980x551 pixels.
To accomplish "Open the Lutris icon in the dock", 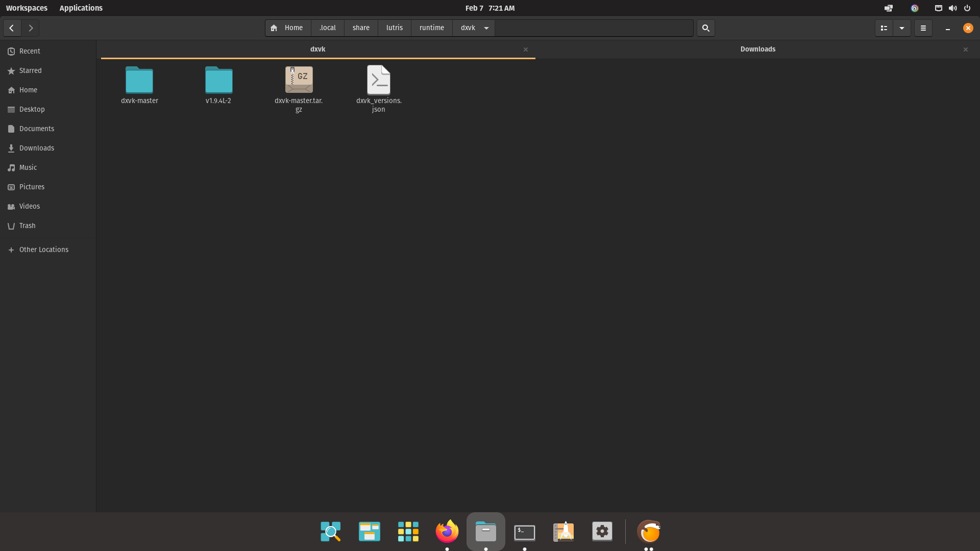I will pos(649,532).
